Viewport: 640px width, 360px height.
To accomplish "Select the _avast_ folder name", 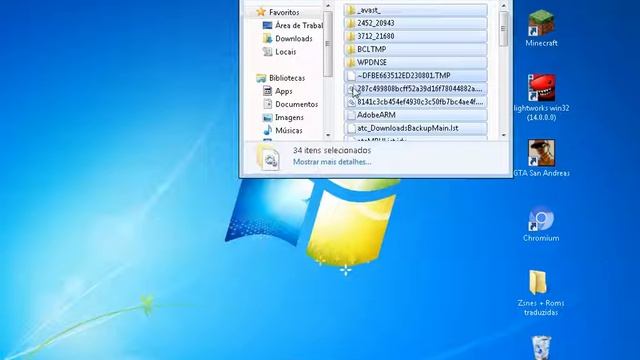I will pos(369,10).
